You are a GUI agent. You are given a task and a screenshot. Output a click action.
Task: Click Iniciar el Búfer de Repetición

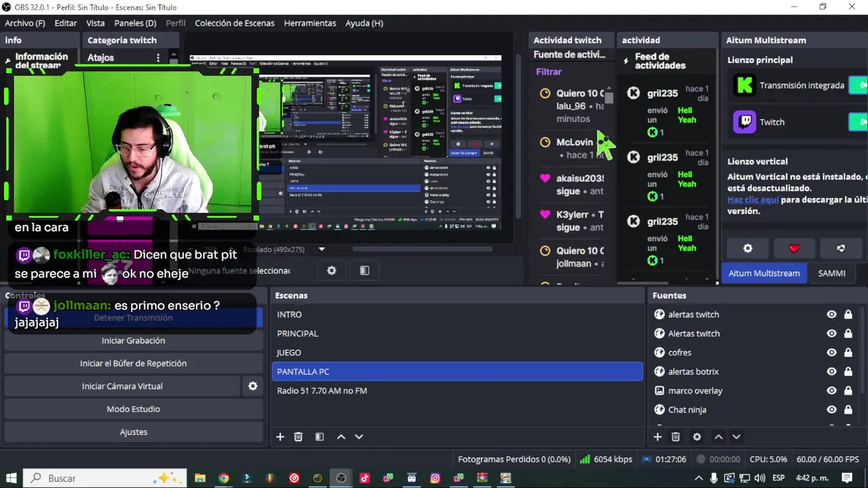coord(134,363)
